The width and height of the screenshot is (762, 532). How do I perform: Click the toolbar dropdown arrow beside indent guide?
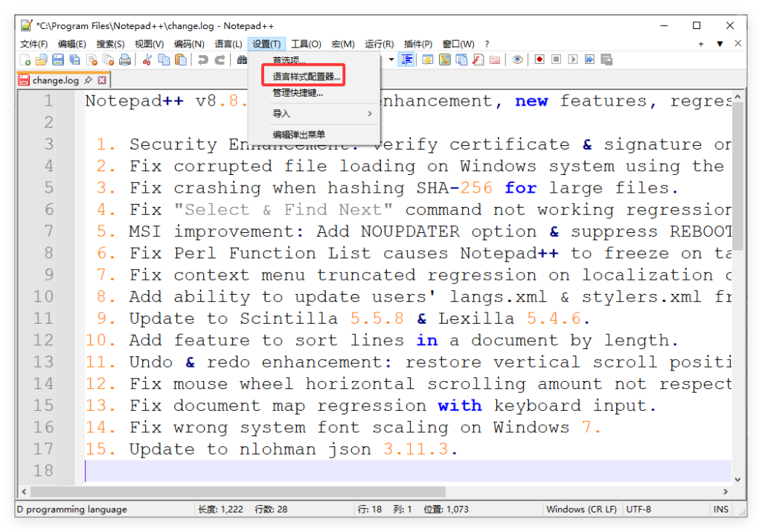[x=391, y=60]
